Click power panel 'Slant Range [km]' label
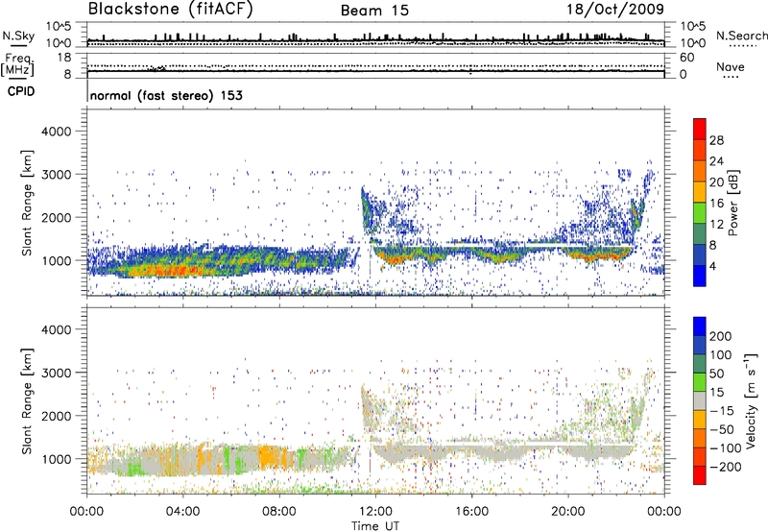The width and height of the screenshot is (768, 532). (27, 203)
